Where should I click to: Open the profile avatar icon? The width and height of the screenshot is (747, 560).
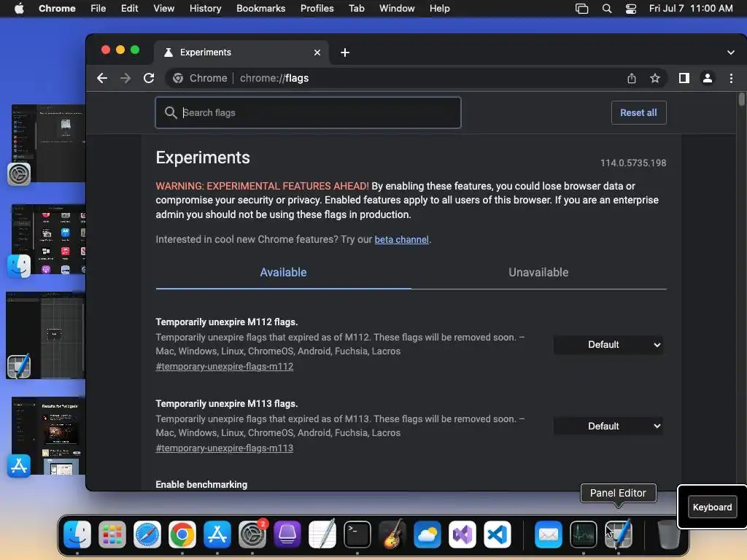click(708, 78)
